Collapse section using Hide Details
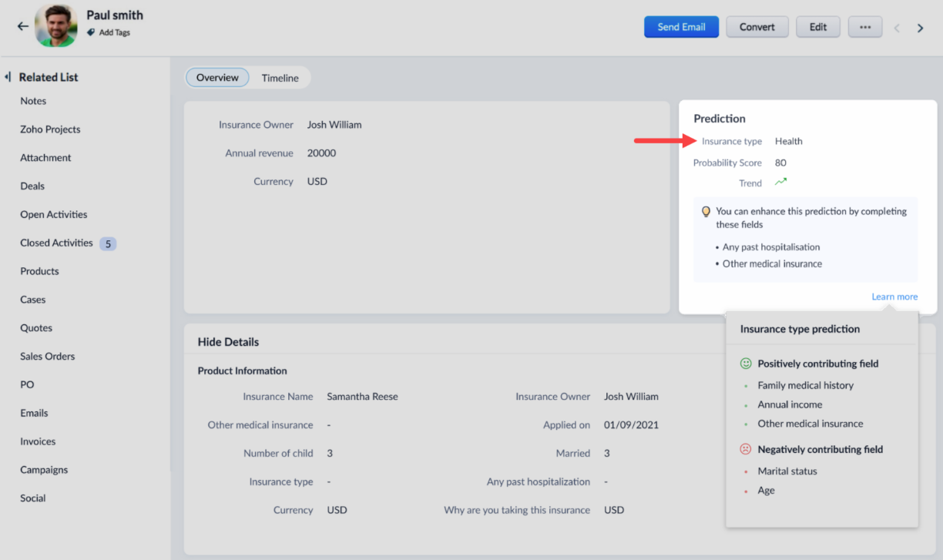 pyautogui.click(x=228, y=342)
